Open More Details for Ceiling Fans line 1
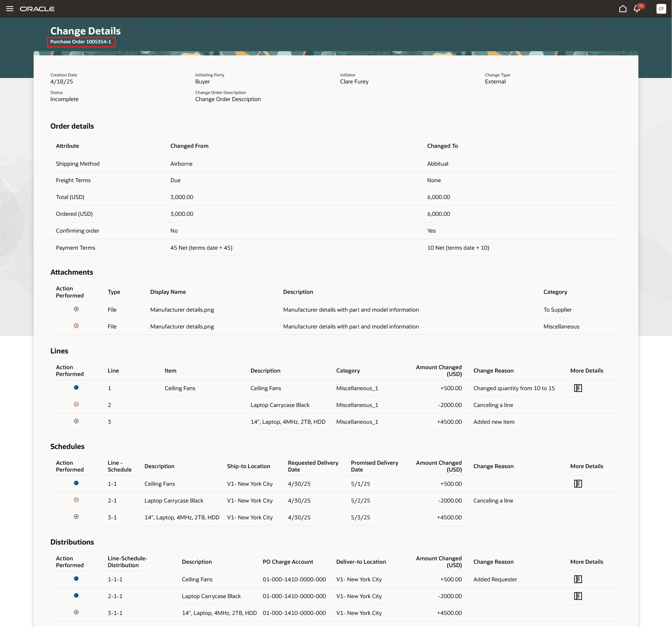The height and width of the screenshot is (627, 672). pyautogui.click(x=578, y=388)
